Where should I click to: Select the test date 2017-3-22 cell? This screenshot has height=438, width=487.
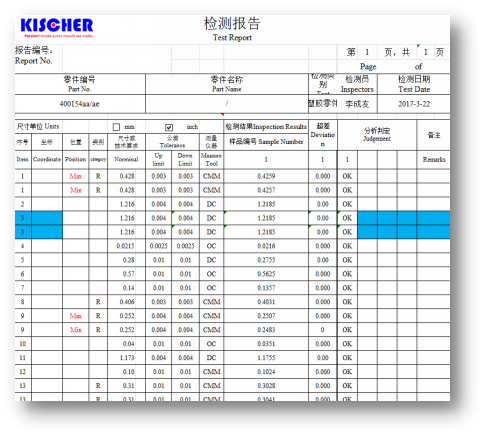point(414,104)
